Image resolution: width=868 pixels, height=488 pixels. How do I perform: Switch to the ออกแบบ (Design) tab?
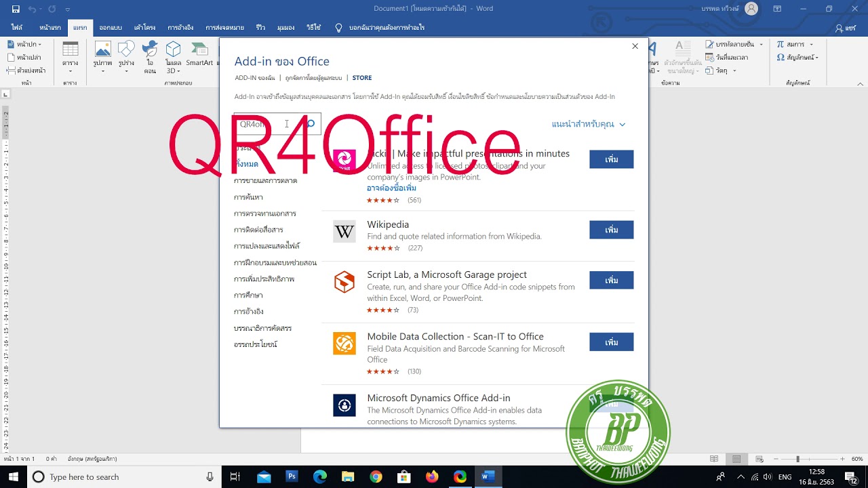(110, 28)
